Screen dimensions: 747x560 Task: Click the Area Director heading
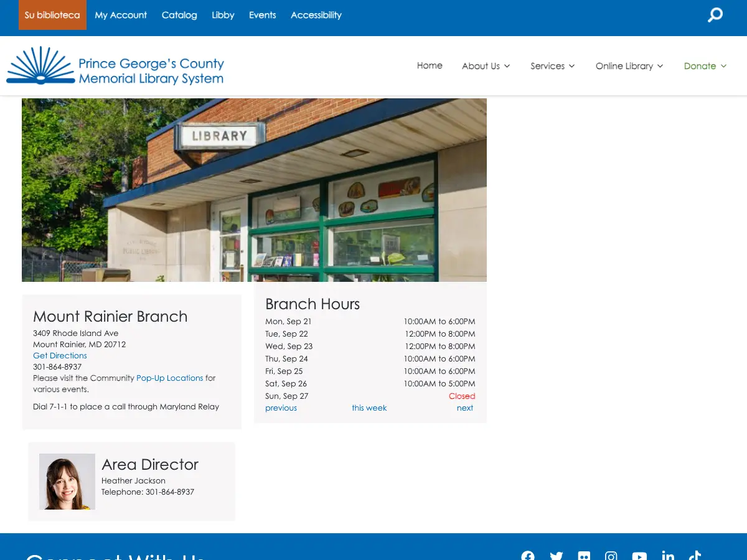pos(150,464)
